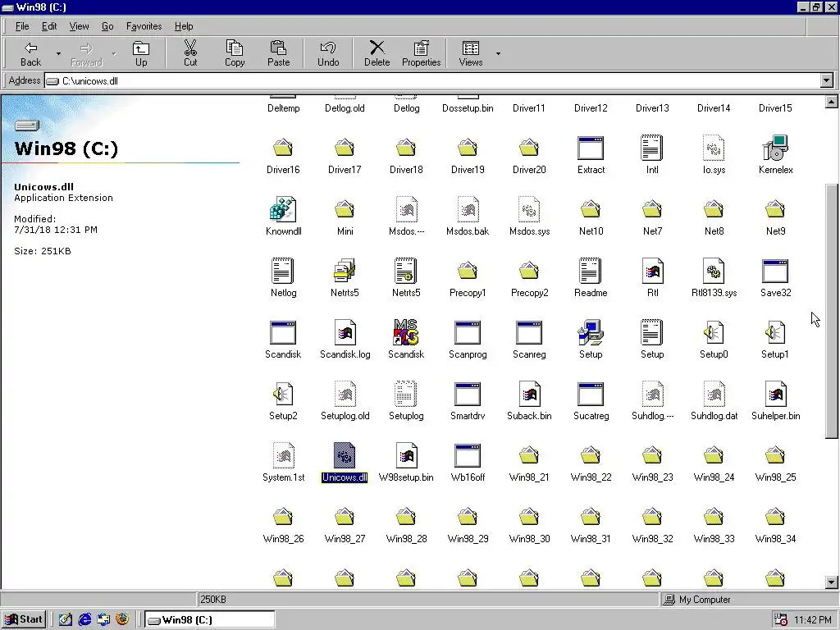Undo the last action
This screenshot has height=630, width=840.
tap(328, 53)
